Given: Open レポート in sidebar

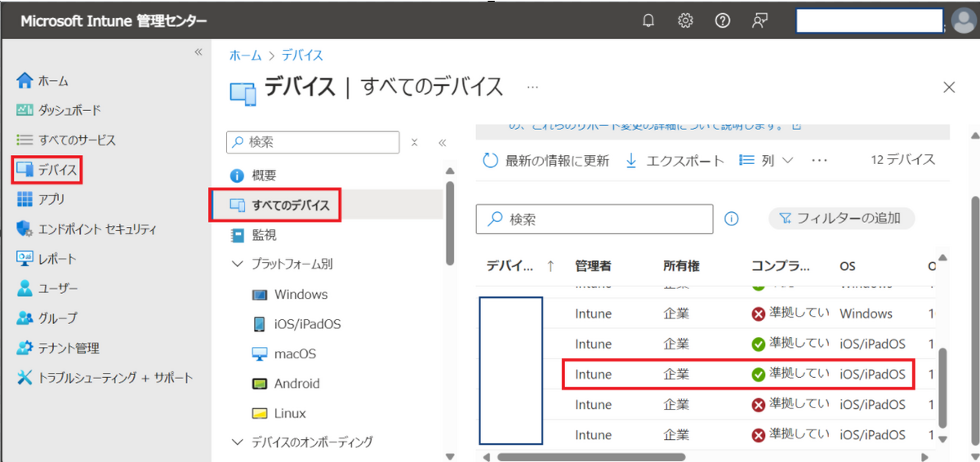Looking at the screenshot, I should [x=47, y=259].
